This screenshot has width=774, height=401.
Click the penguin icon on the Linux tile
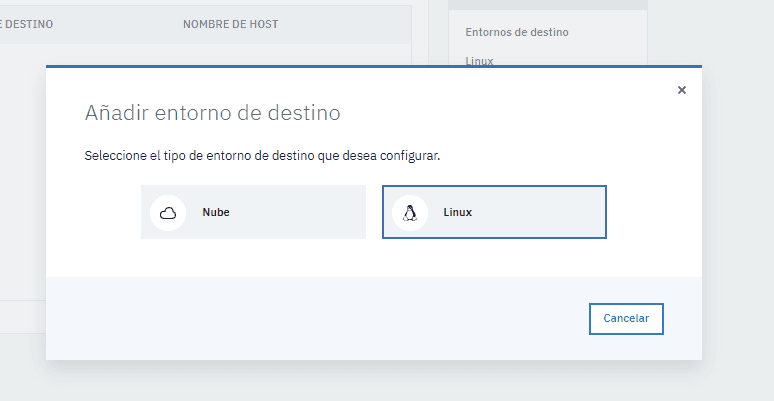click(409, 212)
